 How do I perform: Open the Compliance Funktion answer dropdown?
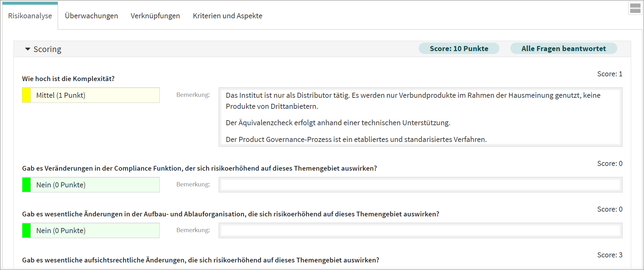tap(91, 185)
